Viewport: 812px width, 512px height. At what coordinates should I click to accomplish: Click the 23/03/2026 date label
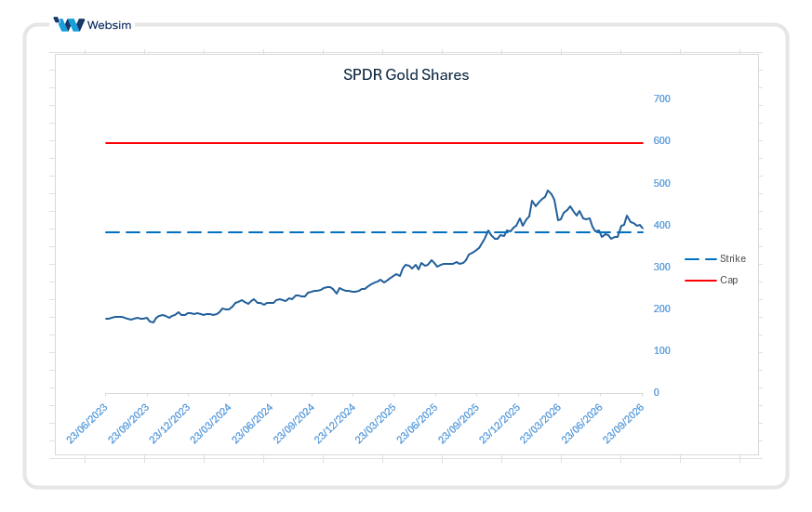tap(540, 424)
